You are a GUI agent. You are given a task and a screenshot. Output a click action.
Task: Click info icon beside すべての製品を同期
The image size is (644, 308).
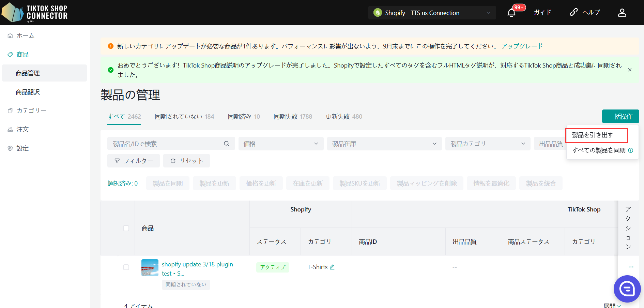tap(631, 150)
